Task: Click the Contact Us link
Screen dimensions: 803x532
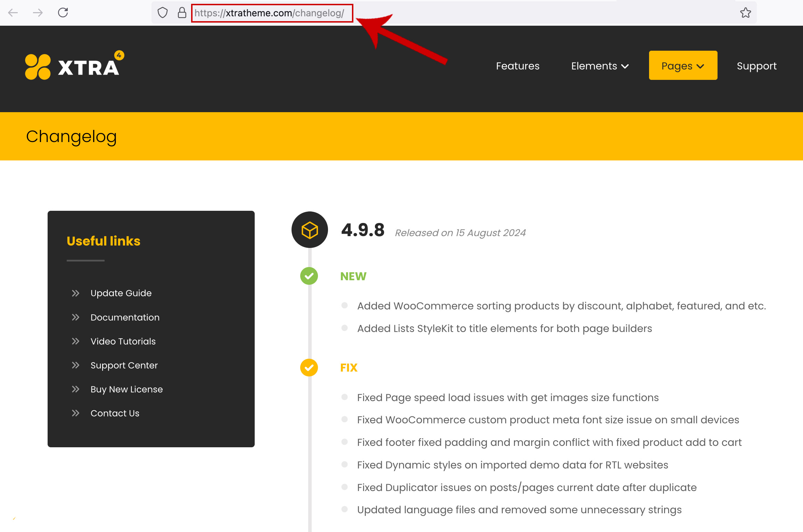Action: point(115,413)
